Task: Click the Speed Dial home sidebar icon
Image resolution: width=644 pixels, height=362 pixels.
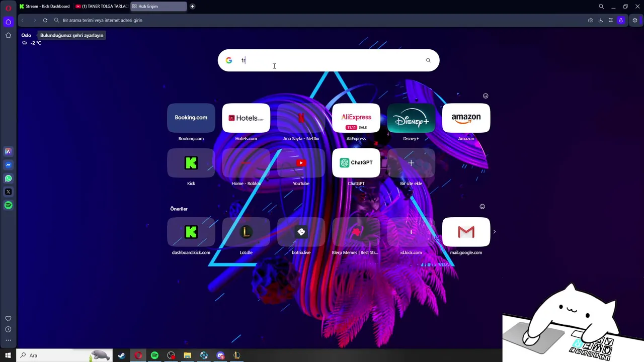Action: pos(8,22)
